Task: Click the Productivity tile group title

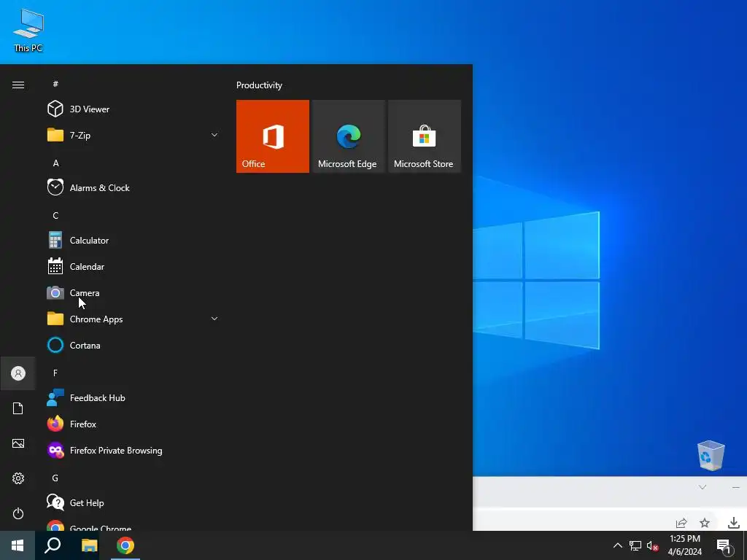Action: (x=259, y=85)
